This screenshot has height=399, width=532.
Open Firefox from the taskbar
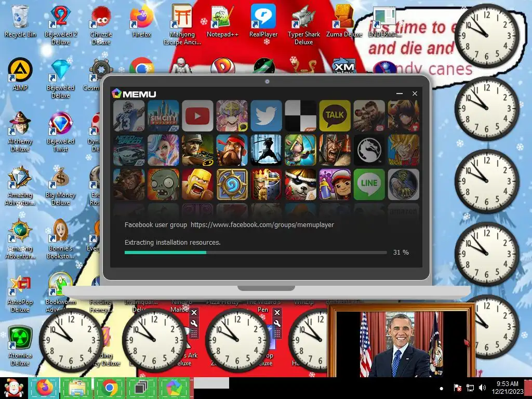tap(44, 388)
